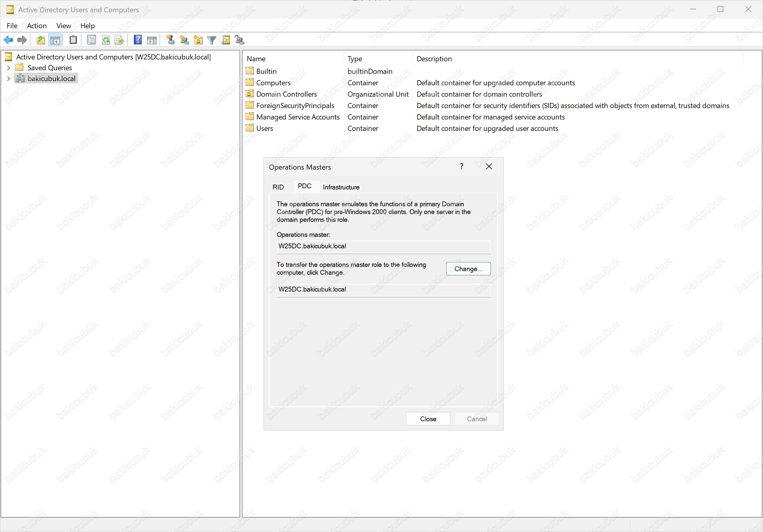Create a new user with toolbar icon
The width and height of the screenshot is (763, 532).
pos(170,40)
